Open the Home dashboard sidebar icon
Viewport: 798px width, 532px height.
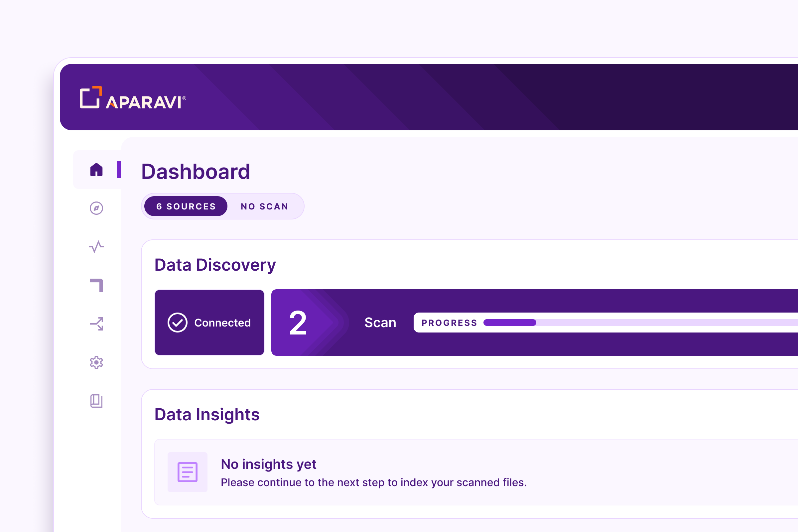(x=96, y=170)
